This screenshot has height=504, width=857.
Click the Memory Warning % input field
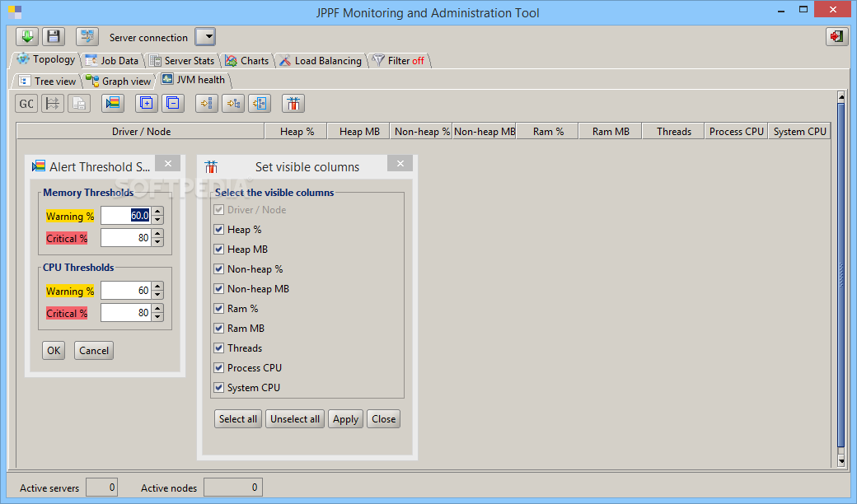126,216
